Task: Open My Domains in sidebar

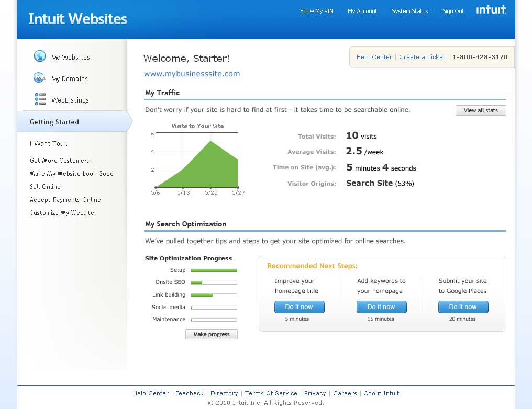Action: [70, 78]
